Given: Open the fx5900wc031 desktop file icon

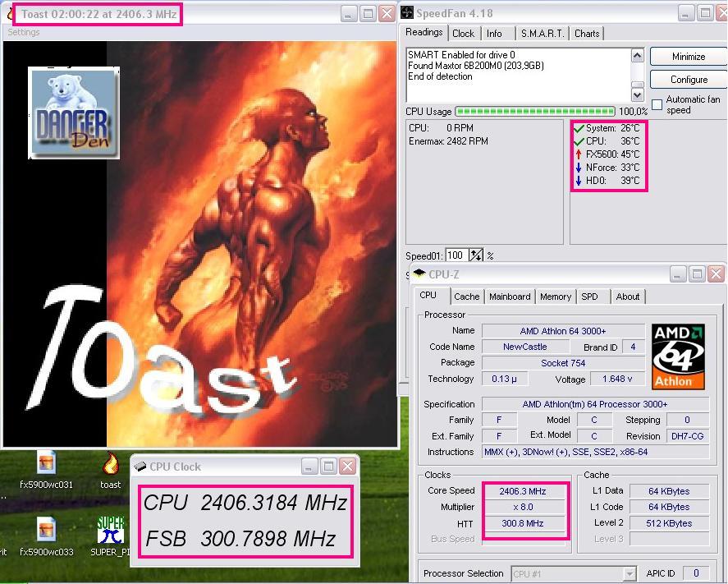Looking at the screenshot, I should pos(46,470).
